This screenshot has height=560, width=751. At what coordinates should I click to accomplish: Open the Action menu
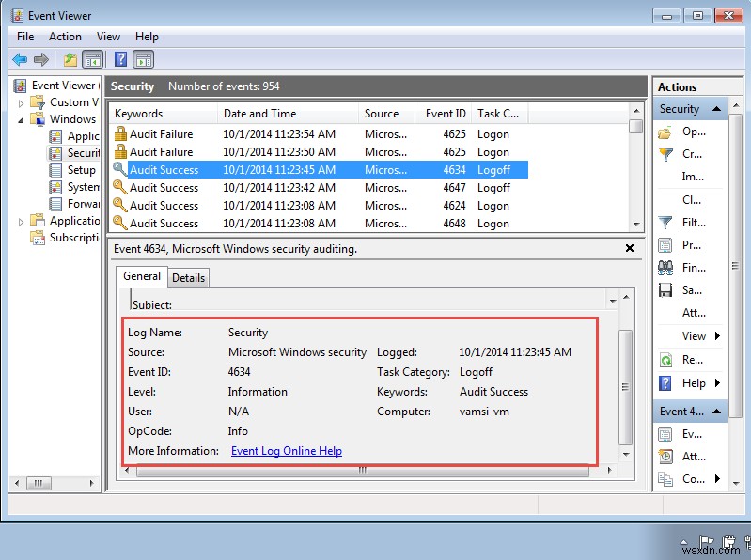(x=65, y=37)
